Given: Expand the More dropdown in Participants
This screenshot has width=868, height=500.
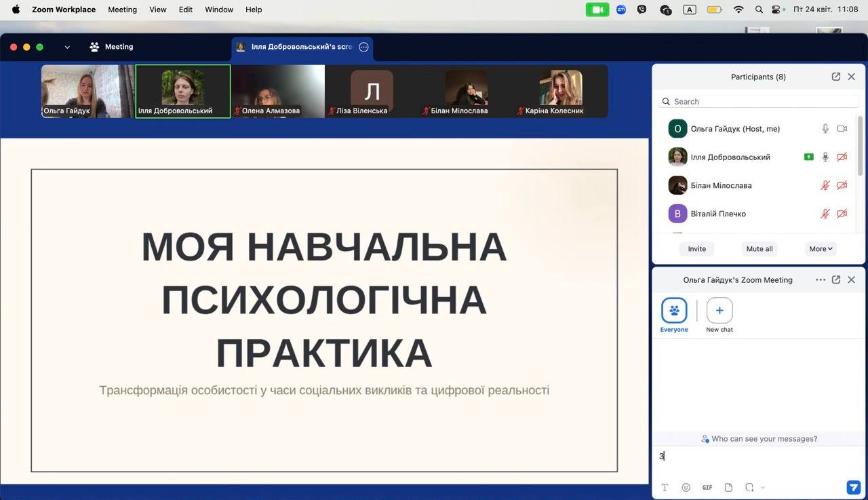Looking at the screenshot, I should [x=821, y=249].
